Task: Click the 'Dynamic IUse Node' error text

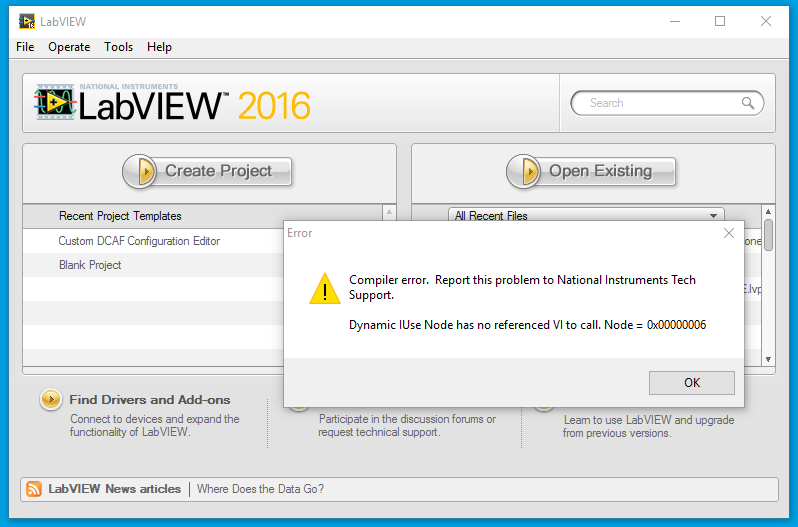Action: point(527,325)
